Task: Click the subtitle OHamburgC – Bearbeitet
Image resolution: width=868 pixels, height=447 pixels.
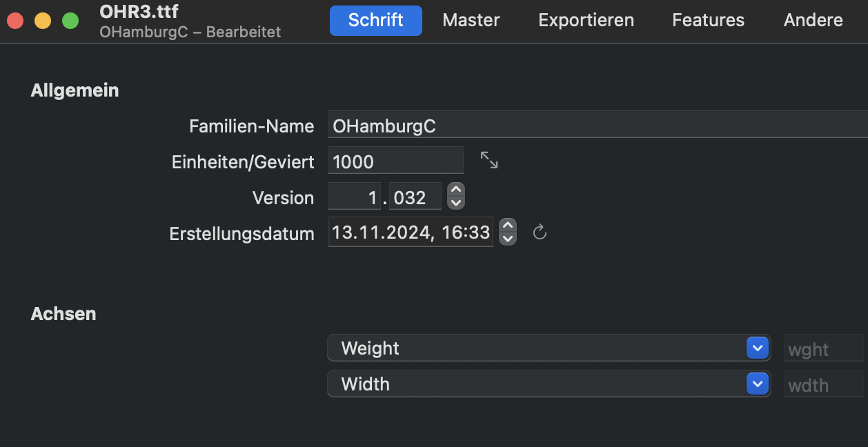Action: click(x=190, y=32)
